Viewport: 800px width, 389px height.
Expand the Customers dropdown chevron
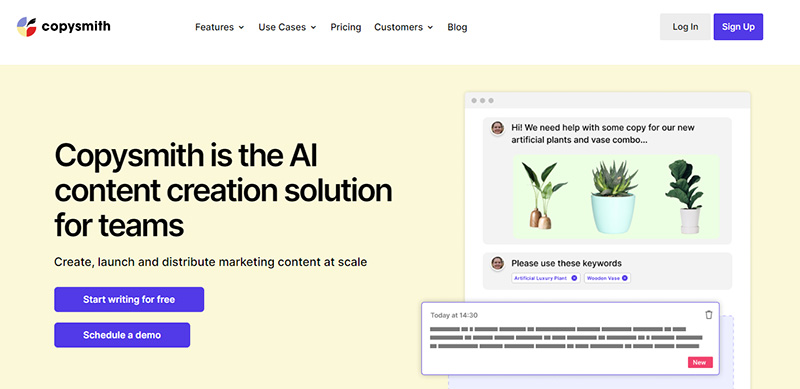(430, 28)
